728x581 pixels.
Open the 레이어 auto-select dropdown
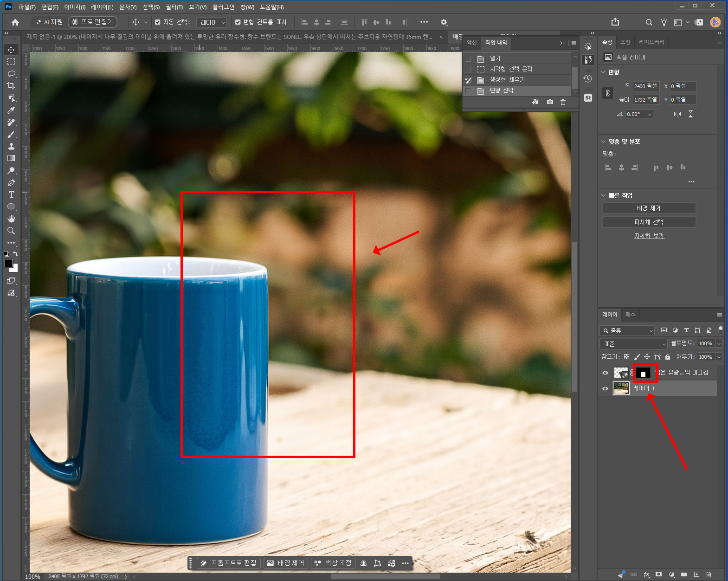click(x=212, y=22)
